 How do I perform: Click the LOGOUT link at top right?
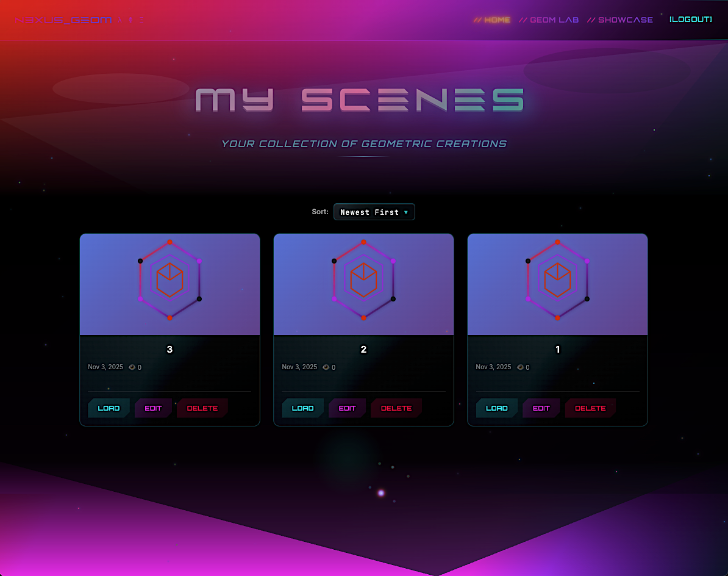pos(690,19)
